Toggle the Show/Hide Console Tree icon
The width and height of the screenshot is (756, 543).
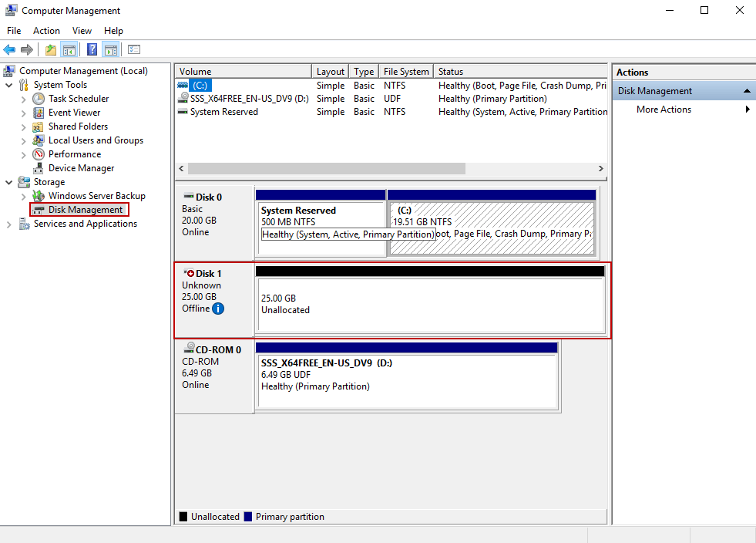click(x=69, y=49)
